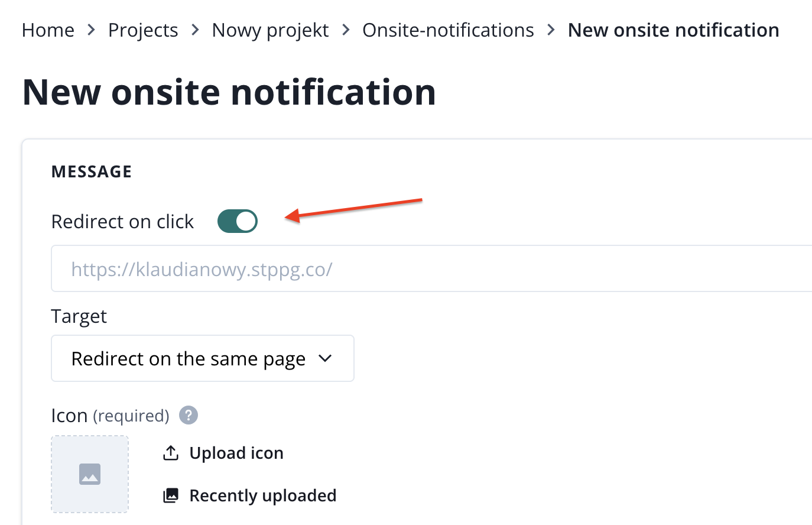
Task: Click the upload arrow icon
Action: [x=171, y=453]
